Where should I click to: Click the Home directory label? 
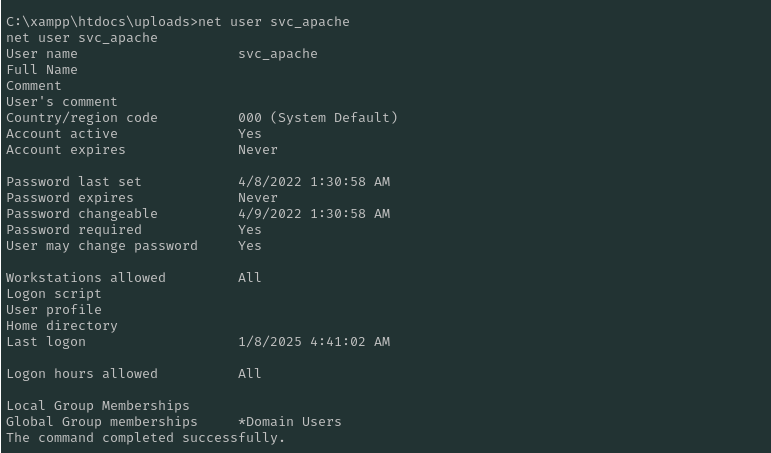pos(62,325)
